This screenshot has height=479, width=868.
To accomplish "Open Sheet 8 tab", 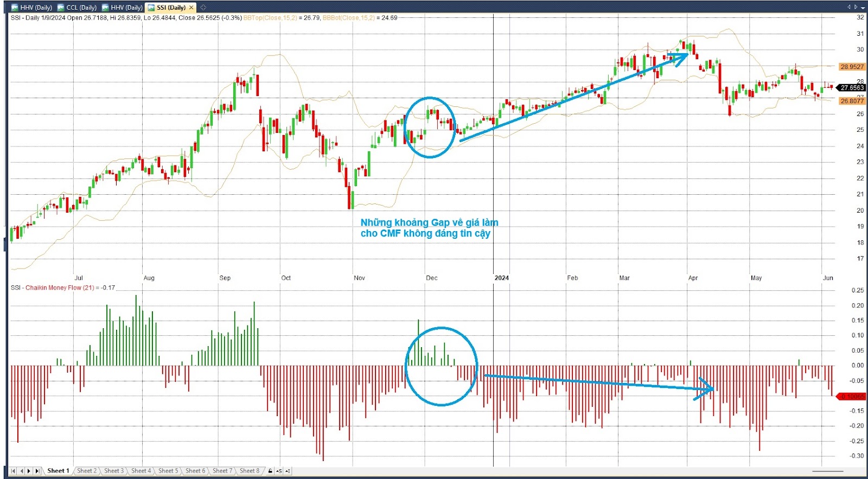I will point(250,471).
